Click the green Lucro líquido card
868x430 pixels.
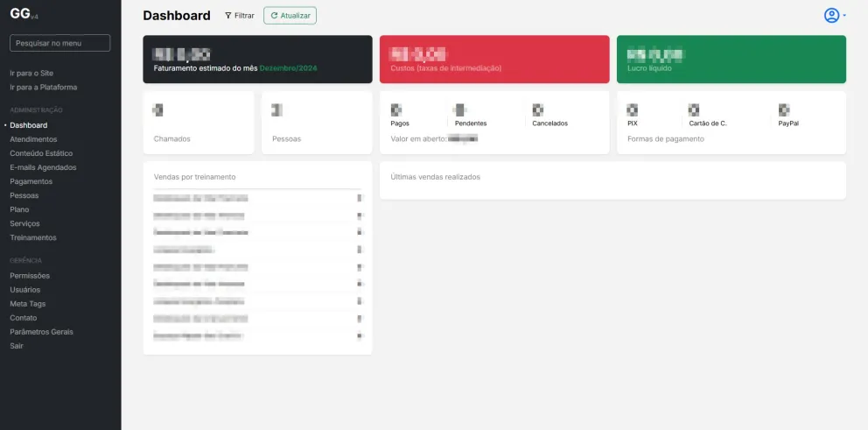click(731, 60)
